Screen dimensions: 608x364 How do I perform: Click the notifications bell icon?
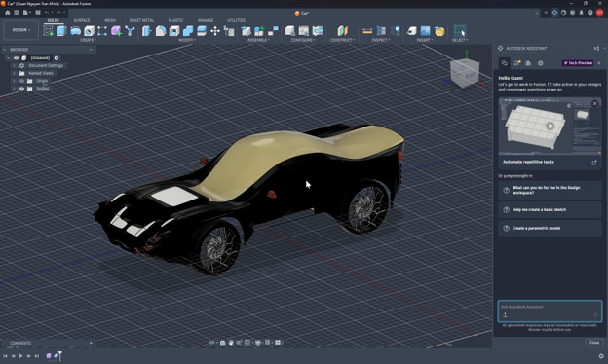point(581,13)
